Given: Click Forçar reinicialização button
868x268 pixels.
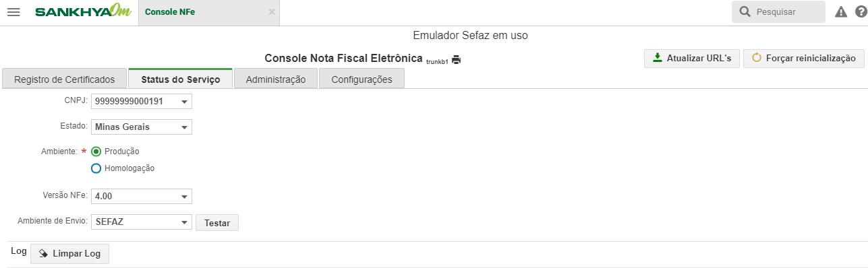Looking at the screenshot, I should 803,58.
